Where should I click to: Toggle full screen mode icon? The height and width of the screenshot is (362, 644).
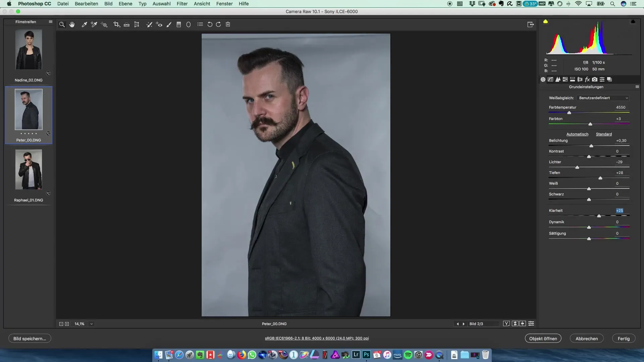530,24
